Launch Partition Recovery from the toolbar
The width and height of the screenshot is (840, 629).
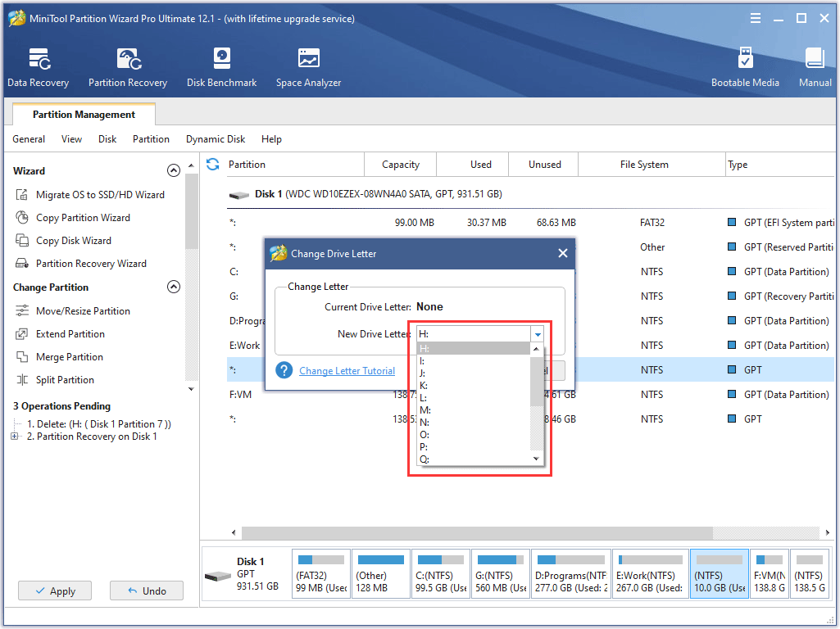[x=128, y=67]
